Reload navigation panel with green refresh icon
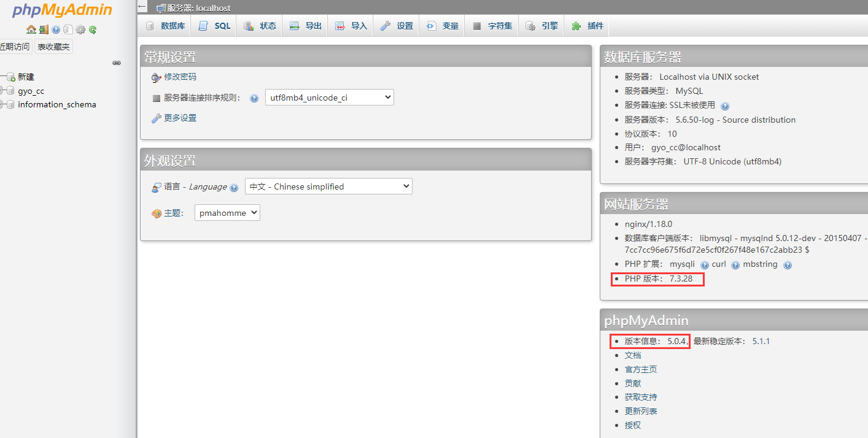This screenshot has height=438, width=868. click(93, 29)
